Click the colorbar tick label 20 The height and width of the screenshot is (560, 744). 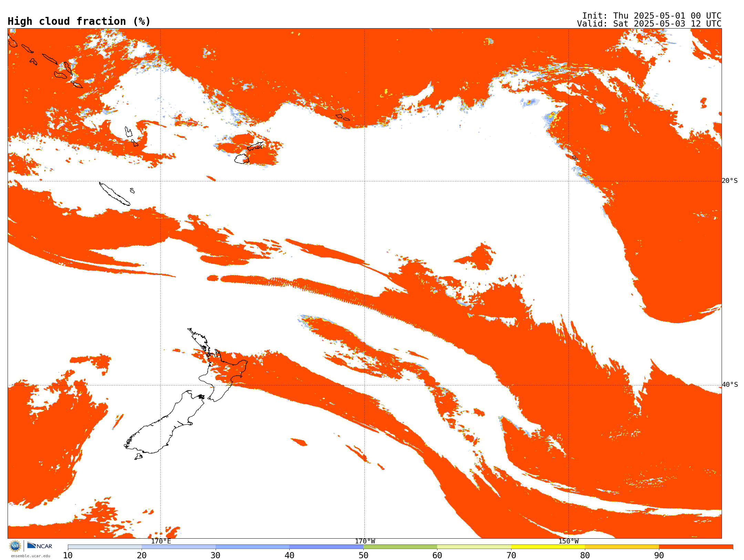click(x=142, y=556)
